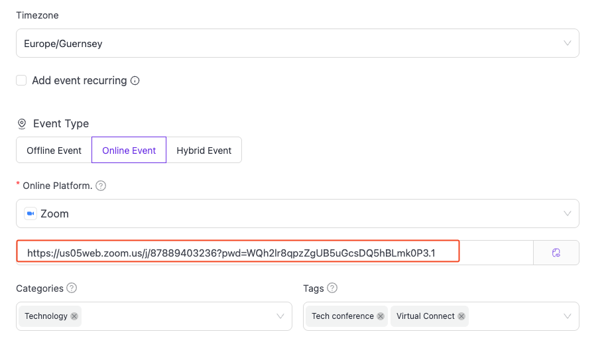This screenshot has height=364, width=606.
Task: Click the help icon next to Online Platform
Action: click(x=101, y=186)
